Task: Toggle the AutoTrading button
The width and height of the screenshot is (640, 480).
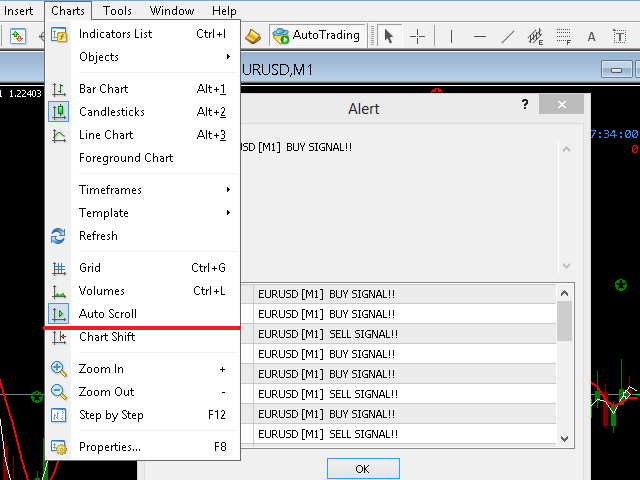Action: click(317, 36)
